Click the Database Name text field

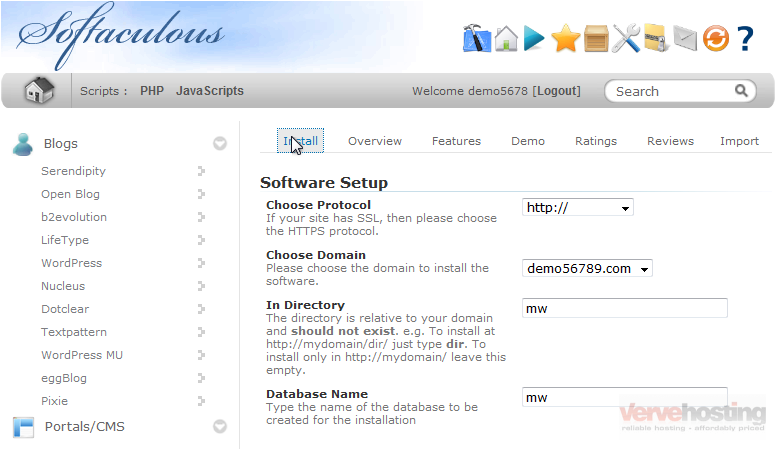(625, 397)
